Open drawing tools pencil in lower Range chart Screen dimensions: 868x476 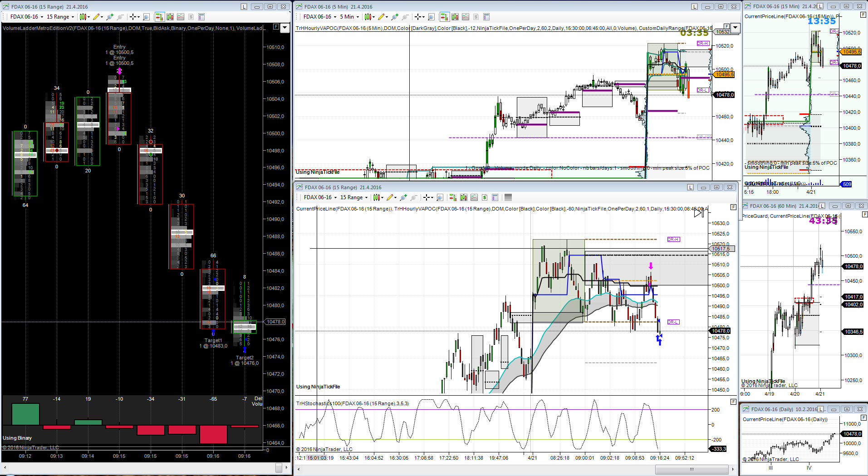click(x=391, y=197)
